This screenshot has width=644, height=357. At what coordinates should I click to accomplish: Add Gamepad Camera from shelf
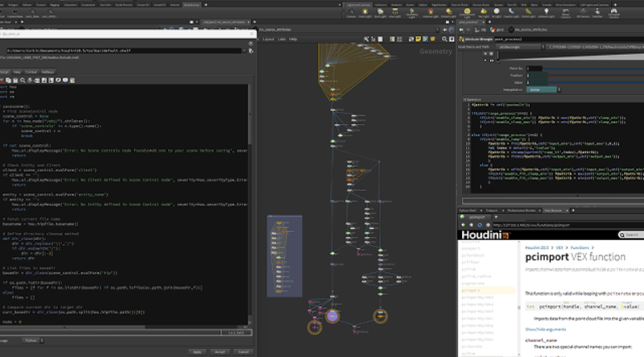613,13
